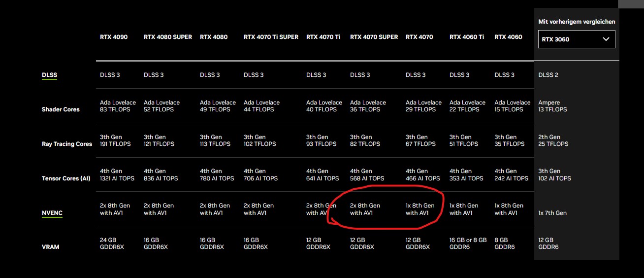644x278 pixels.
Task: Click the '3th Gen 93 TFLOPS' cell
Action: pyautogui.click(x=322, y=140)
